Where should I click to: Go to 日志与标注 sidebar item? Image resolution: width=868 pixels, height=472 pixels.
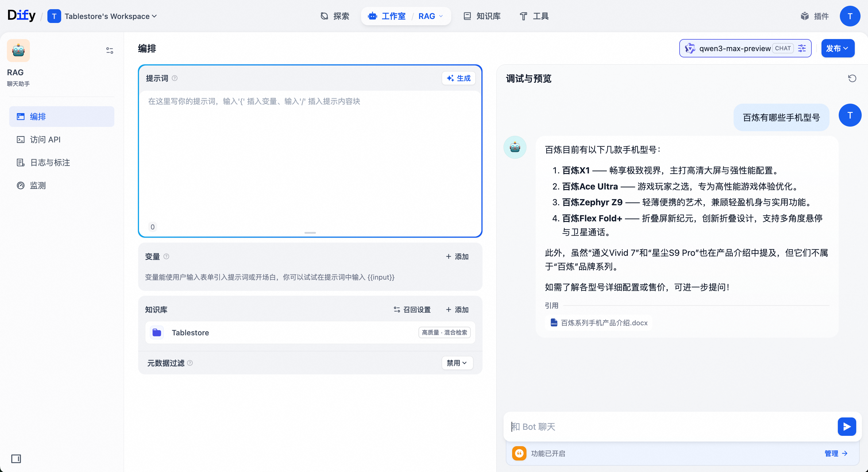[x=50, y=163]
